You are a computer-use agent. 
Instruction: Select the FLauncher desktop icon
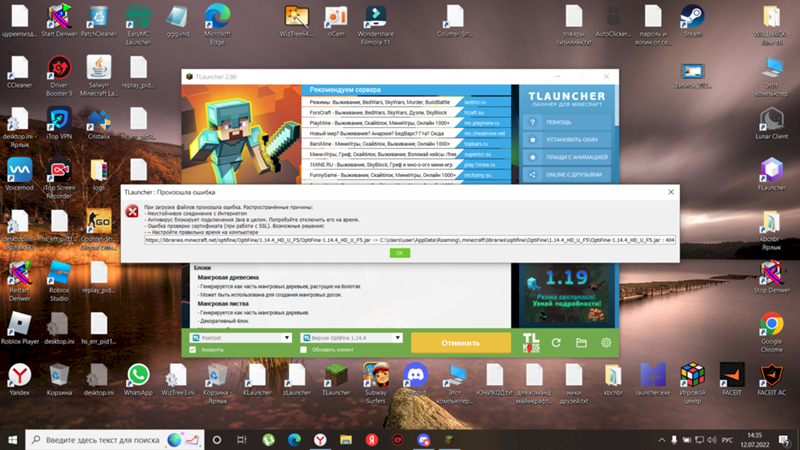[x=771, y=174]
